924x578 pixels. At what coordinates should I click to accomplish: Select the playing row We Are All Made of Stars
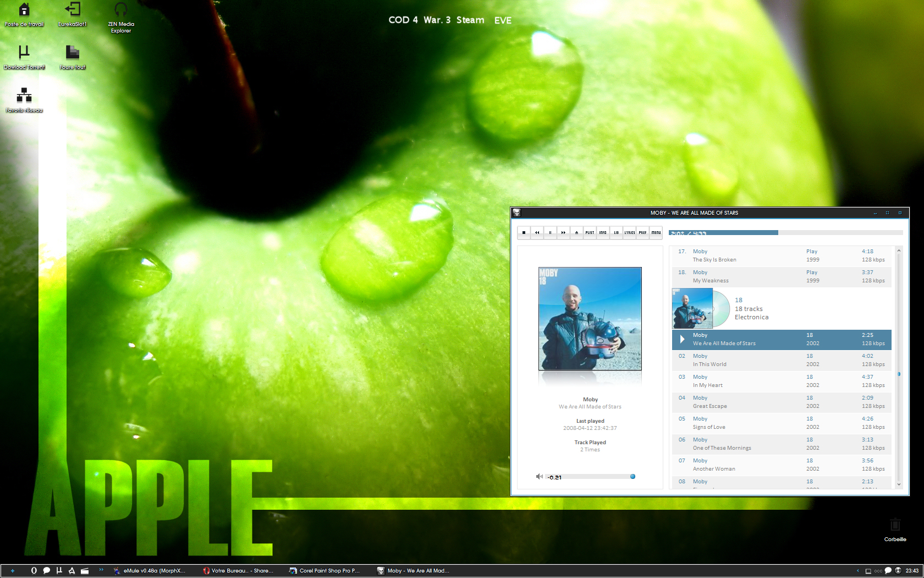pyautogui.click(x=782, y=339)
